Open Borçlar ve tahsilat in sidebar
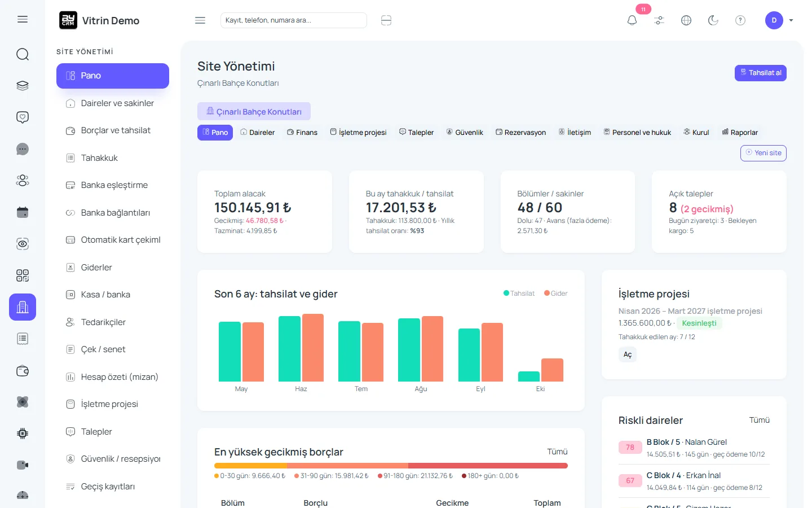 pyautogui.click(x=113, y=130)
